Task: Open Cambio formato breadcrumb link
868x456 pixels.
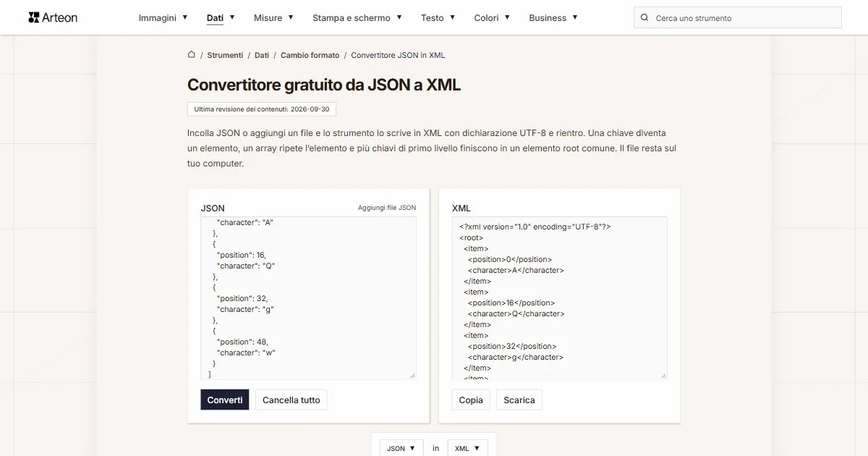Action: (310, 55)
